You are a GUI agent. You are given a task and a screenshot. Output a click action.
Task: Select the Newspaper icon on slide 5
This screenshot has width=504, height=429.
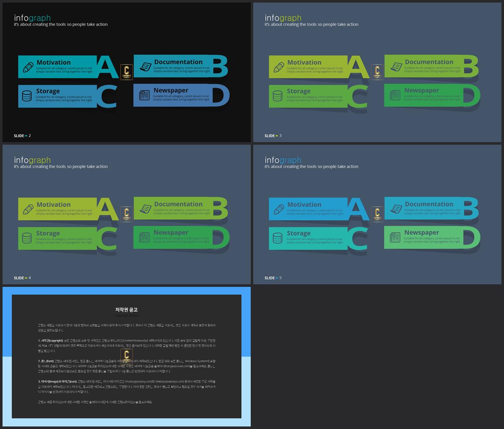coord(395,237)
